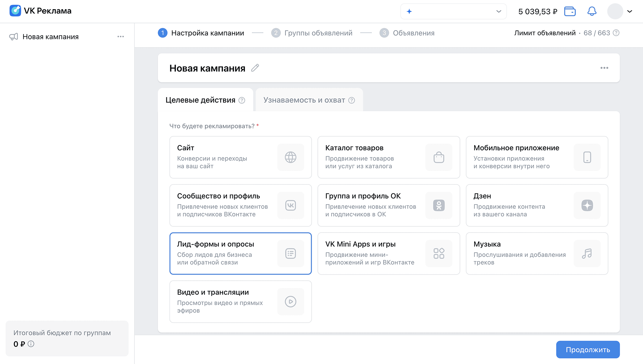
Task: Expand the ad cabinet dropdown at top
Action: click(x=499, y=11)
